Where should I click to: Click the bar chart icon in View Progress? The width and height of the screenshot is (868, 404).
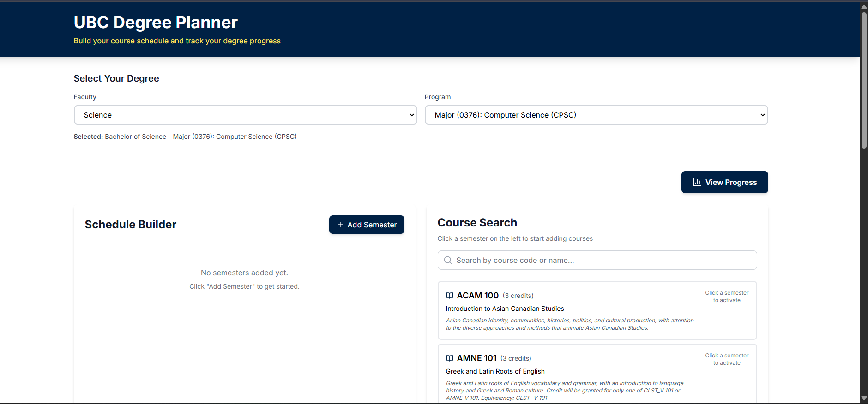coord(697,182)
